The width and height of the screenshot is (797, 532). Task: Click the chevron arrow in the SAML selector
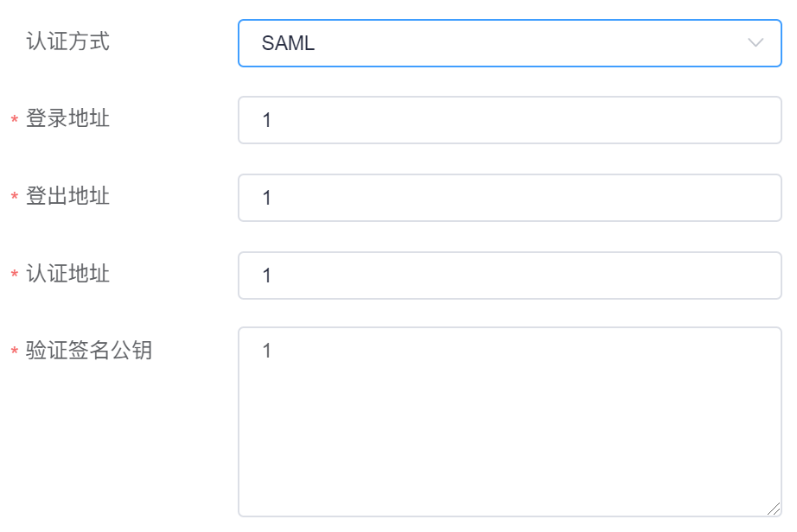click(756, 43)
